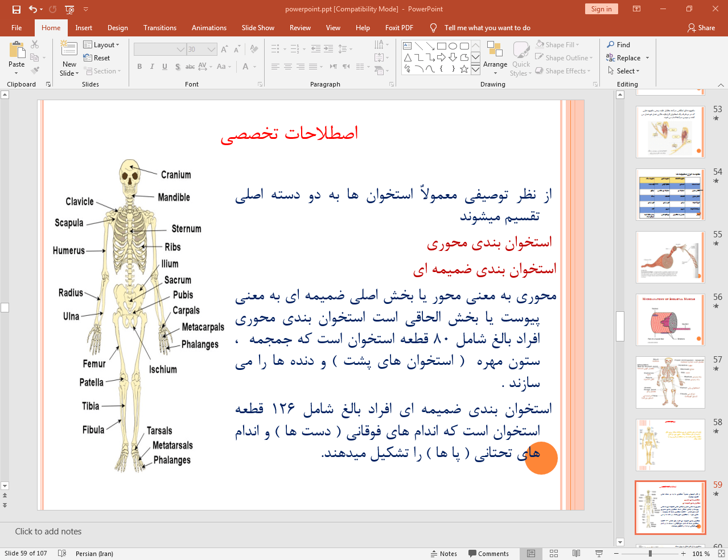Select the Text Box shape in gallery
The width and height of the screenshot is (728, 560).
pyautogui.click(x=408, y=46)
